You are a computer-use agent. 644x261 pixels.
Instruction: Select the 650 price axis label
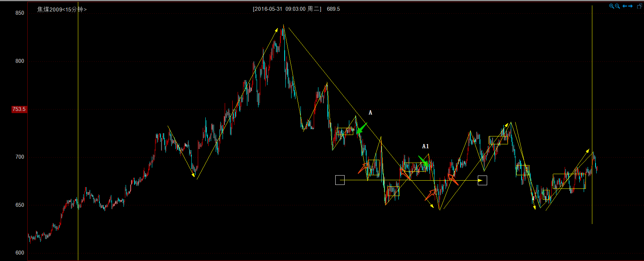[20, 205]
